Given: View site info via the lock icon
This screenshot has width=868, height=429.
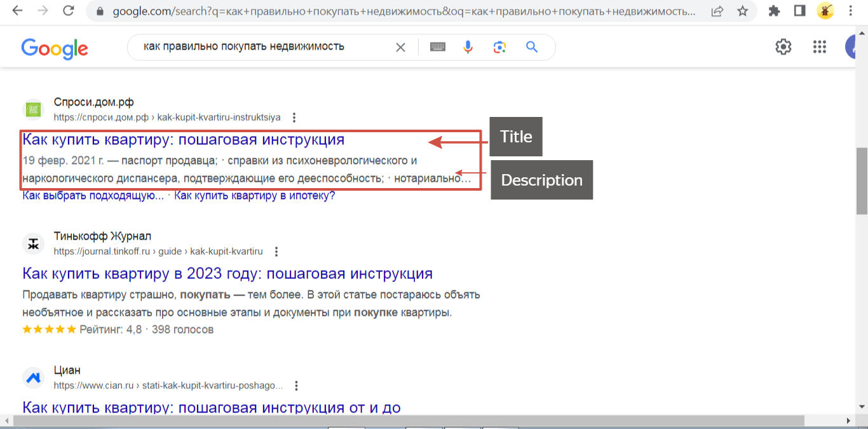Looking at the screenshot, I should [x=98, y=11].
